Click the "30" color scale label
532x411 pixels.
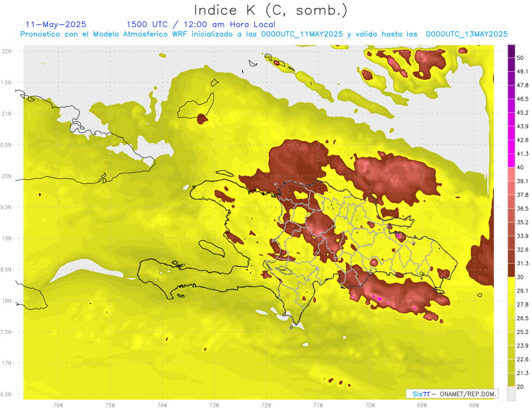click(x=520, y=277)
